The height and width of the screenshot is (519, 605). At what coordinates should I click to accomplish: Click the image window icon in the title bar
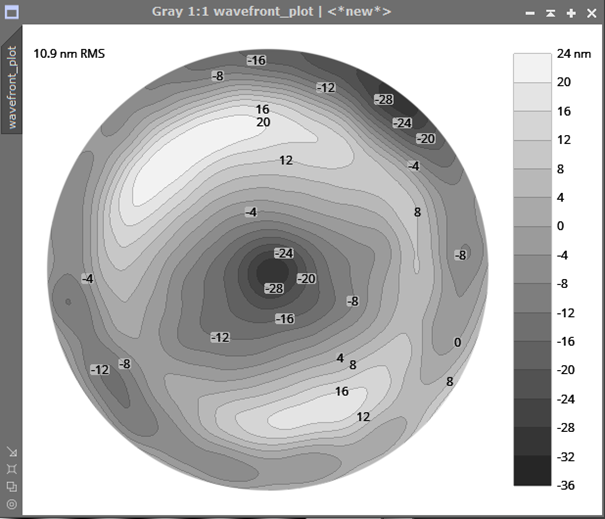click(12, 12)
